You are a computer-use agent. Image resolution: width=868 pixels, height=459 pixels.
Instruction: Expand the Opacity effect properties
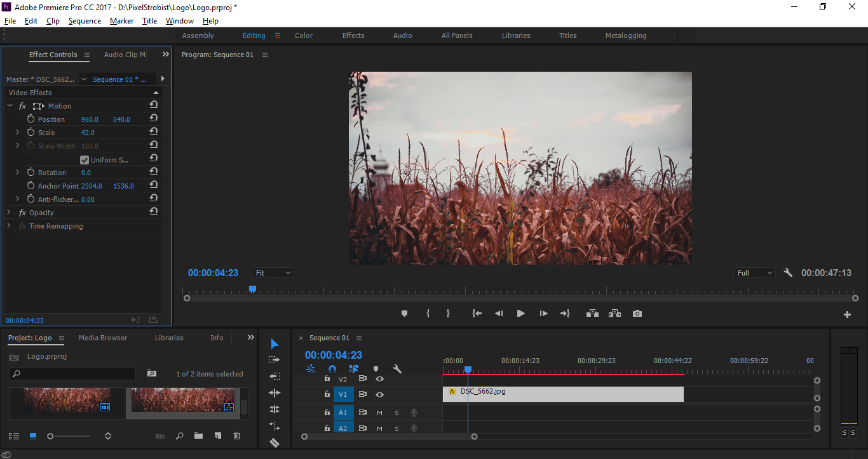point(8,212)
